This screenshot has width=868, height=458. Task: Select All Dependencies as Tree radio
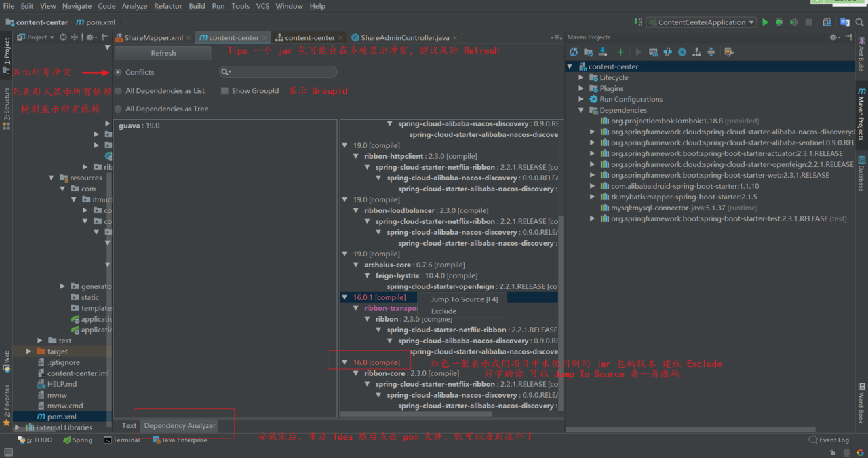tap(119, 109)
